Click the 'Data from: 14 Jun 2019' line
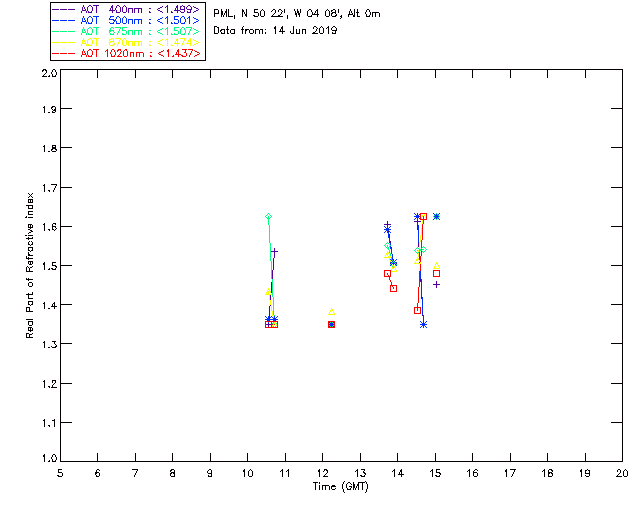 click(x=275, y=31)
